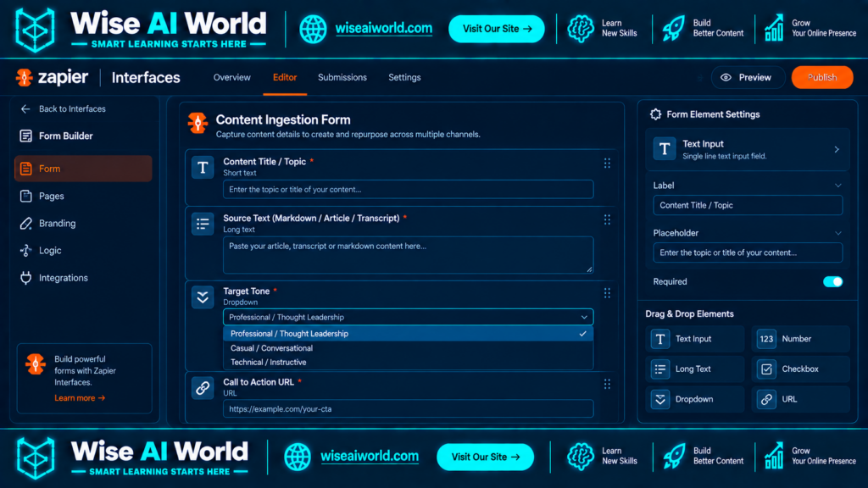Click the eye icon in Preview button

point(726,77)
